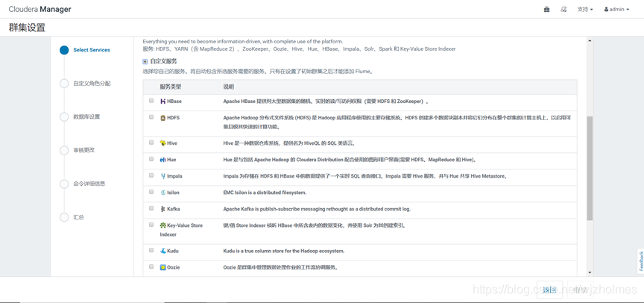Click the 服务类型 column header
This screenshot has height=303, width=644.
tap(171, 87)
